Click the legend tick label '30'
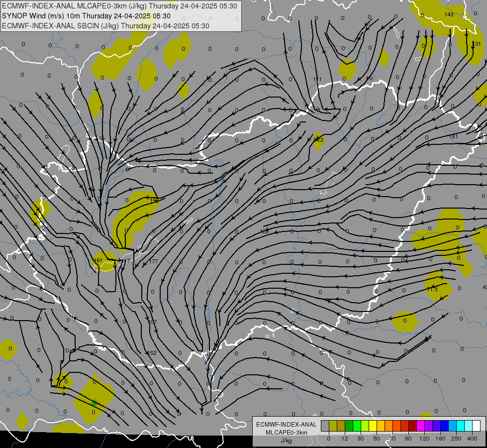 click(x=361, y=439)
